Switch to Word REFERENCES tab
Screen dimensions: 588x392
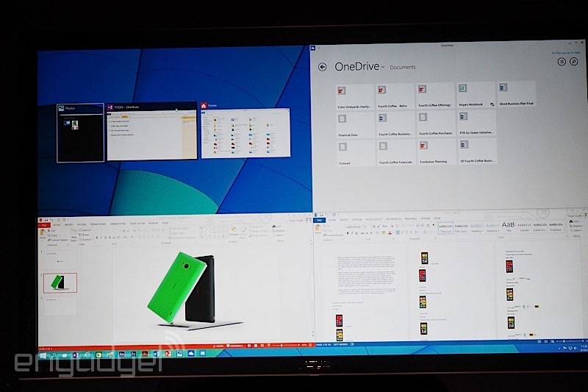[x=393, y=218]
